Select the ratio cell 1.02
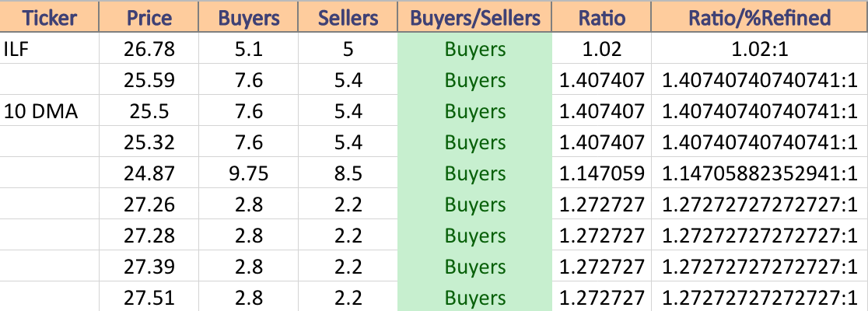Image resolution: width=868 pixels, height=311 pixels. pos(602,48)
